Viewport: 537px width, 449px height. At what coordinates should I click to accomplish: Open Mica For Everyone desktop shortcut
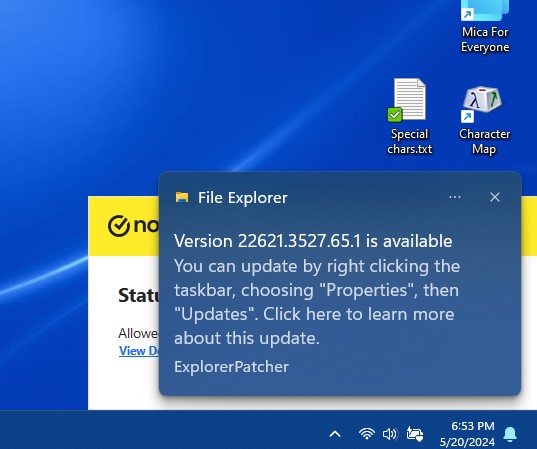[485, 26]
